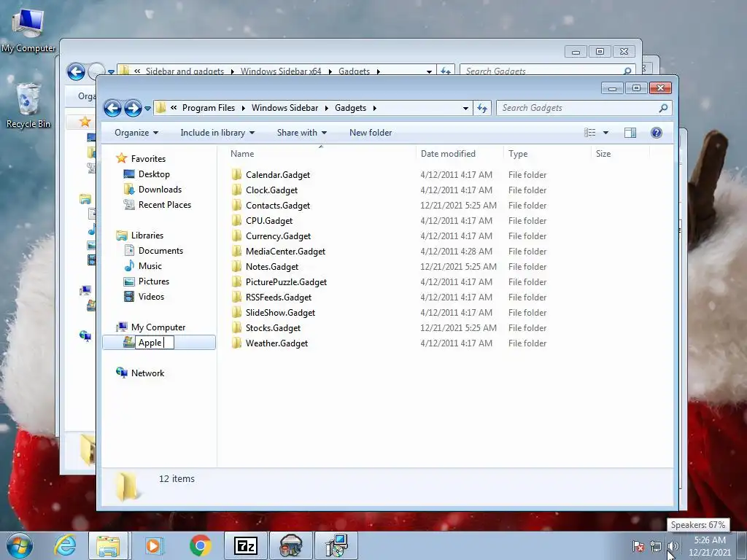Screen dimensions: 747x560
Task: Open the view options dropdown arrow
Action: [x=606, y=133]
